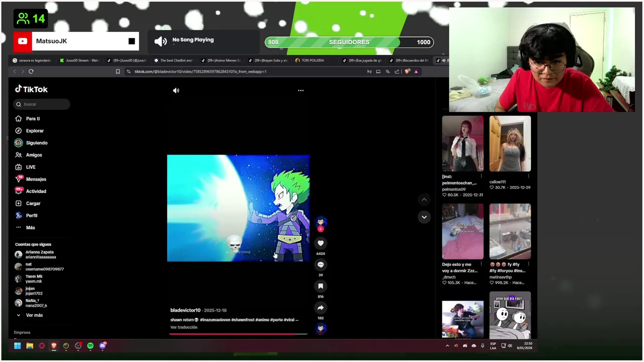
Task: Open options for _dmvch video card
Action: [x=481, y=264]
